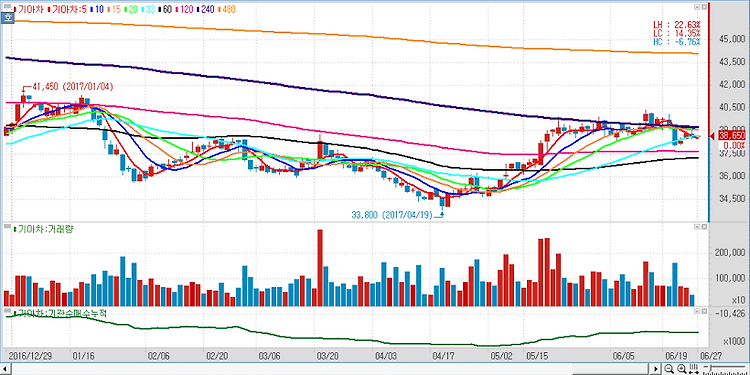The image size is (750, 375).
Task: Click the 06/05 date label
Action: click(x=624, y=356)
